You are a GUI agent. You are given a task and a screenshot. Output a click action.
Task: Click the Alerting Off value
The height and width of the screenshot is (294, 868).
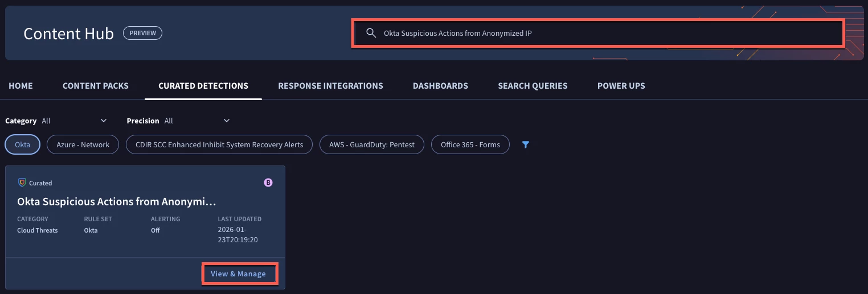155,230
